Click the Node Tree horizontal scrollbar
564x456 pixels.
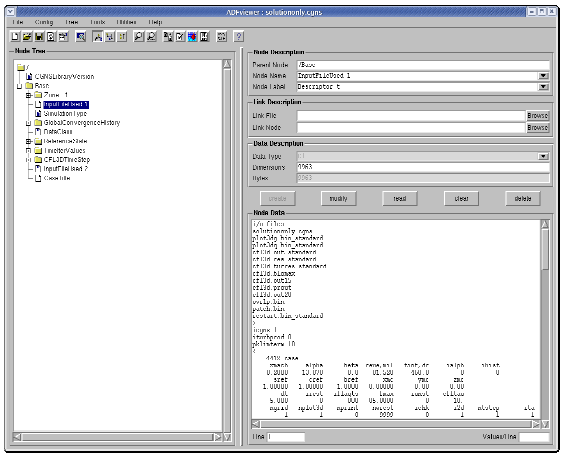[x=117, y=437]
